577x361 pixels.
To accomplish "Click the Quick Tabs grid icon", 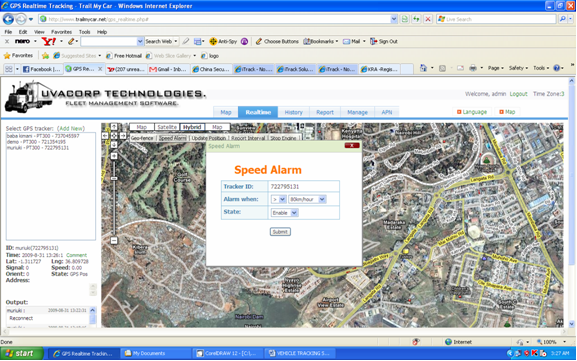I will click(x=8, y=69).
